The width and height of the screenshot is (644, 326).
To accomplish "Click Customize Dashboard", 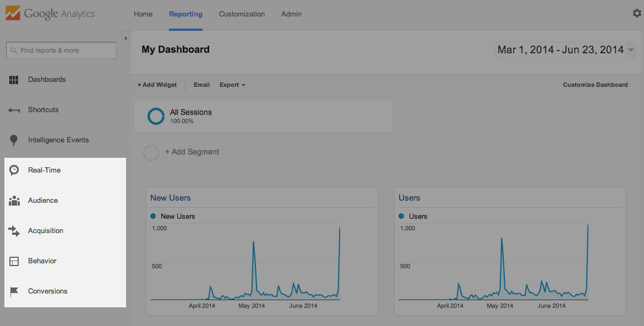I will click(595, 85).
